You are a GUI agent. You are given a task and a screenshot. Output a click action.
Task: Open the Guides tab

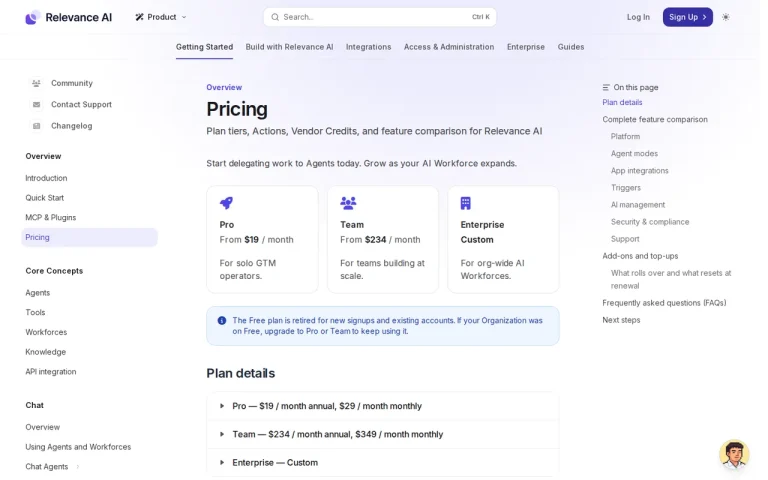(571, 47)
